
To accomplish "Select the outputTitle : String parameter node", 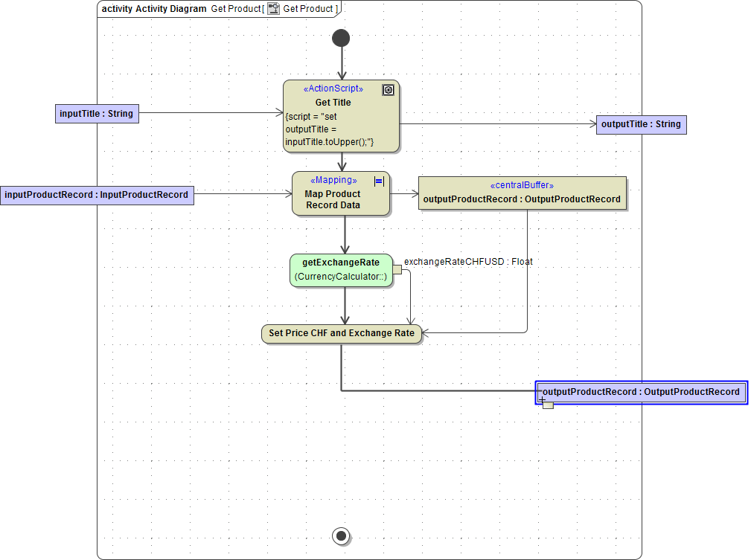I will coord(641,124).
